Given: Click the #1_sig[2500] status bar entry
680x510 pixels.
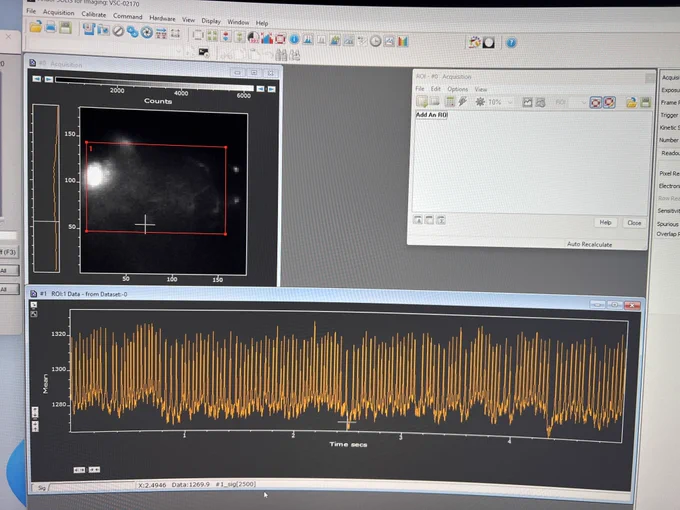Looking at the screenshot, I should point(235,484).
